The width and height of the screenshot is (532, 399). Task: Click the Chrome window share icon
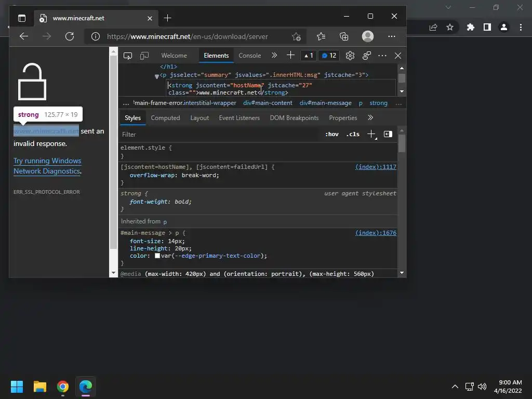[433, 27]
